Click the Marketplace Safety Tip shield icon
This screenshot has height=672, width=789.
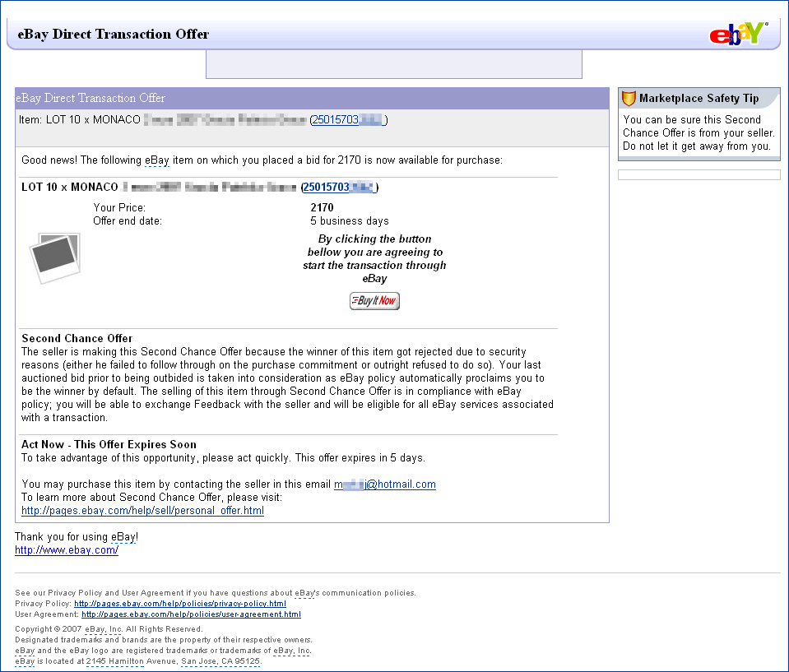[629, 98]
